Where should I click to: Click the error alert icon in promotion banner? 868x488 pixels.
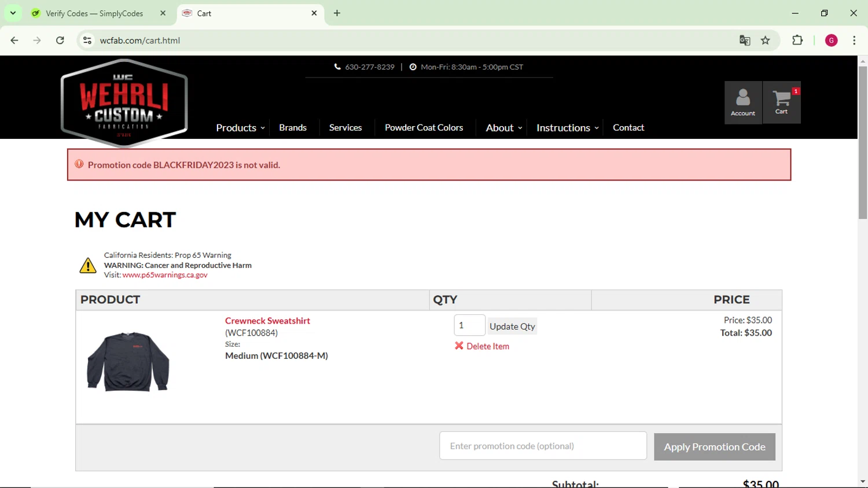point(79,164)
